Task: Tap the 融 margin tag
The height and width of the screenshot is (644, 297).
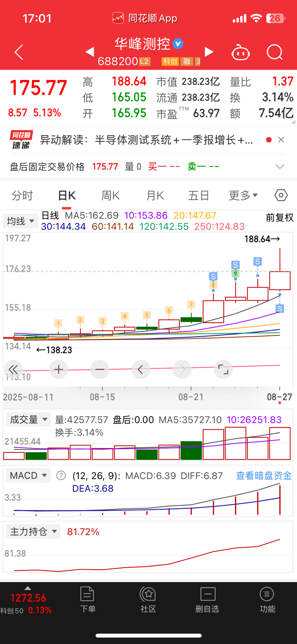Action: click(187, 61)
